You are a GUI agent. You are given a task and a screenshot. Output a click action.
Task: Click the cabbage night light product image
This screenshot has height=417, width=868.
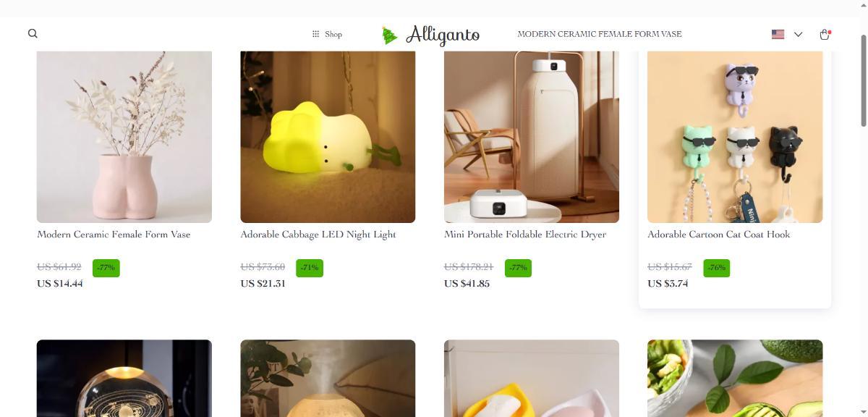click(328, 137)
